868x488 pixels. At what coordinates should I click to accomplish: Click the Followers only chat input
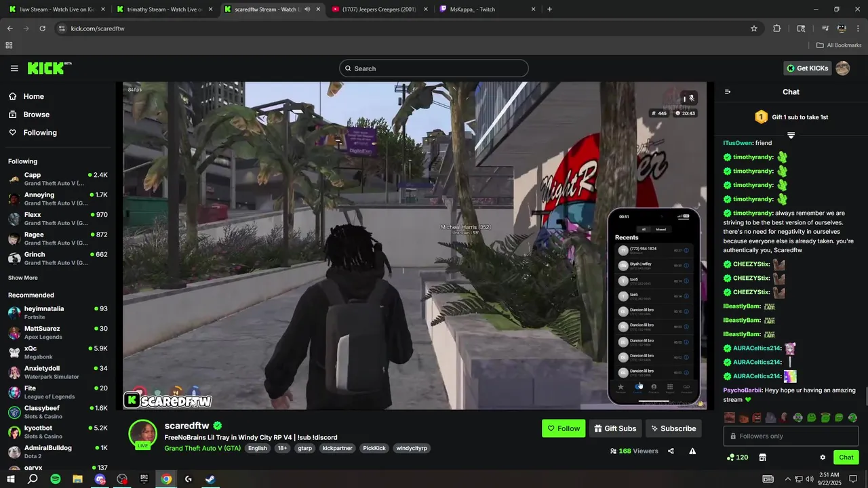click(x=791, y=436)
